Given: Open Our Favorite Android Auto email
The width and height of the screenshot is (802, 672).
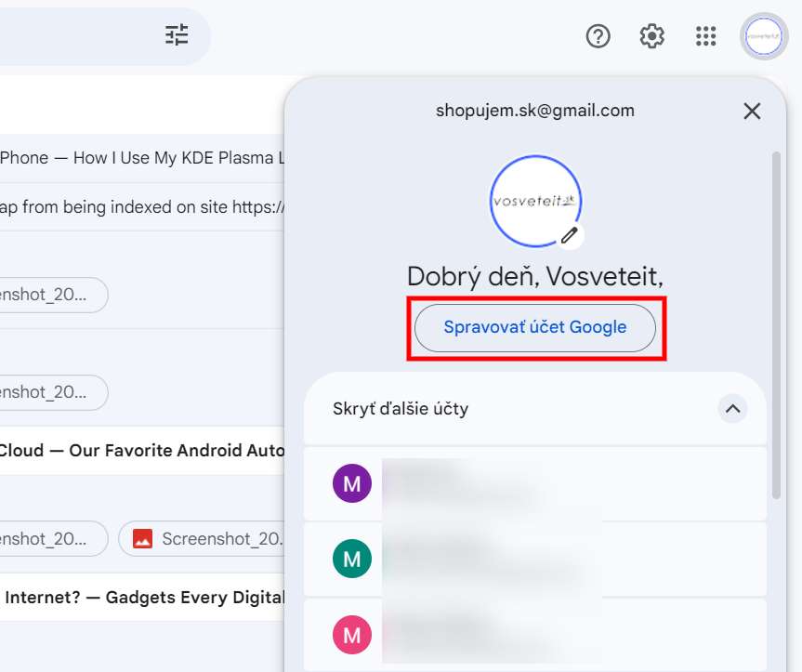Looking at the screenshot, I should 142,451.
